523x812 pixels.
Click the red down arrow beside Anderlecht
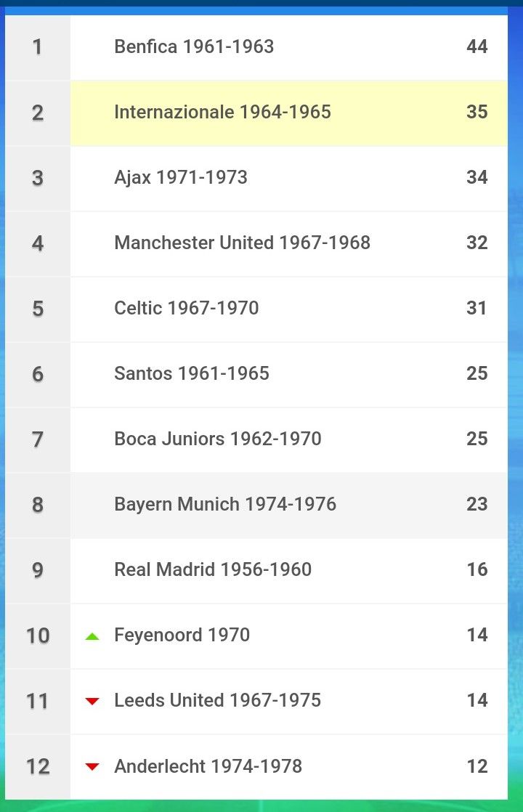92,767
